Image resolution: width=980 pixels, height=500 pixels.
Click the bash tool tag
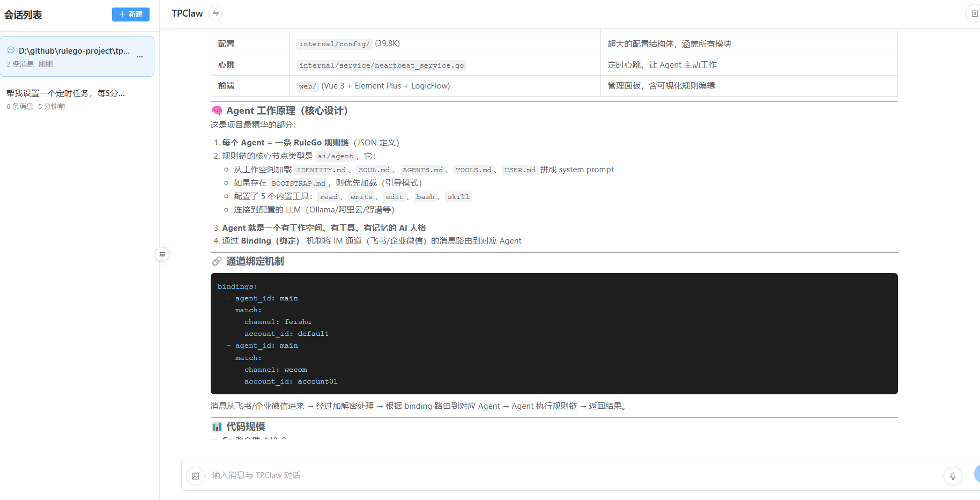(x=425, y=197)
